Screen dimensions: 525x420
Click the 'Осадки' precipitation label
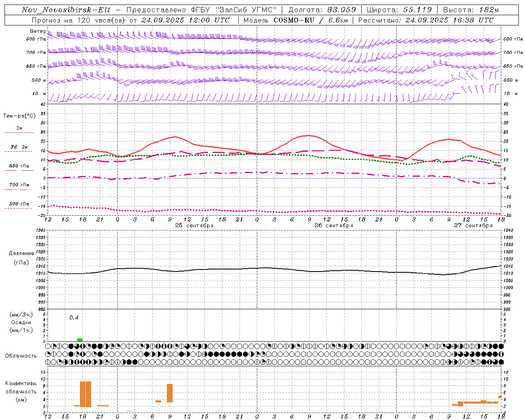[x=21, y=322]
